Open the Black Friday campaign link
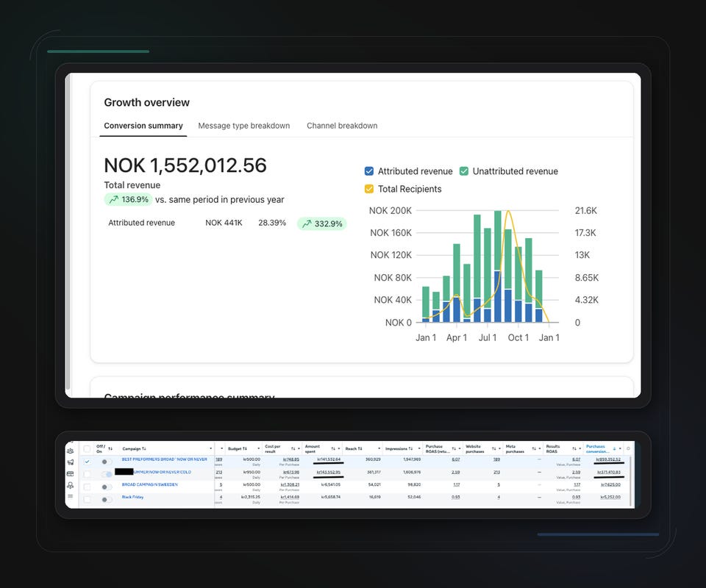 point(132,497)
